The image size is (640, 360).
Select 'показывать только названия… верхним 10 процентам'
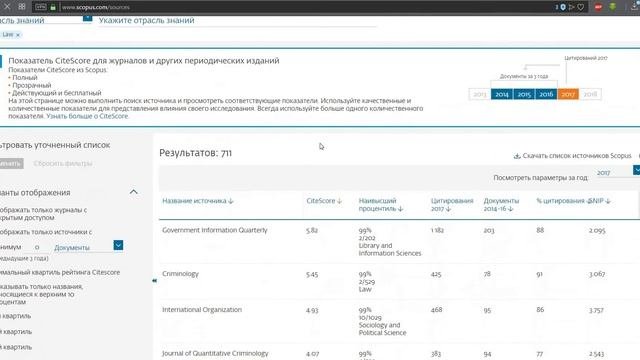[42, 294]
